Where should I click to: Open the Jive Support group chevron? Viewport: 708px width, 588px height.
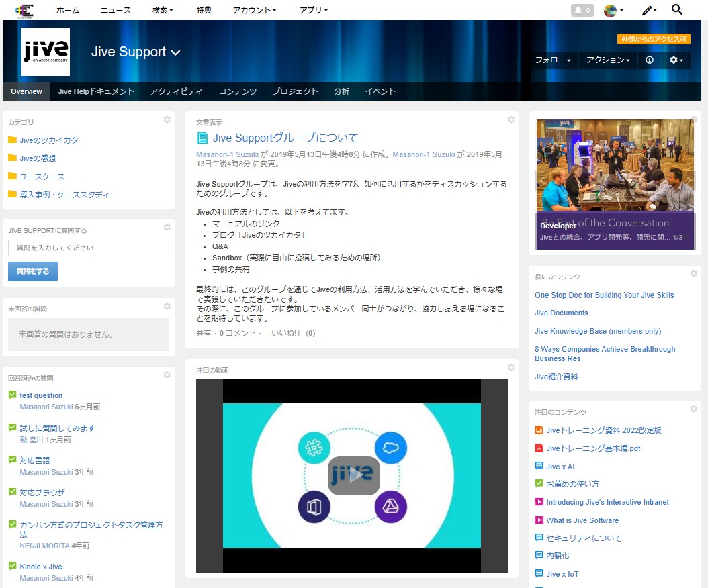(x=175, y=53)
